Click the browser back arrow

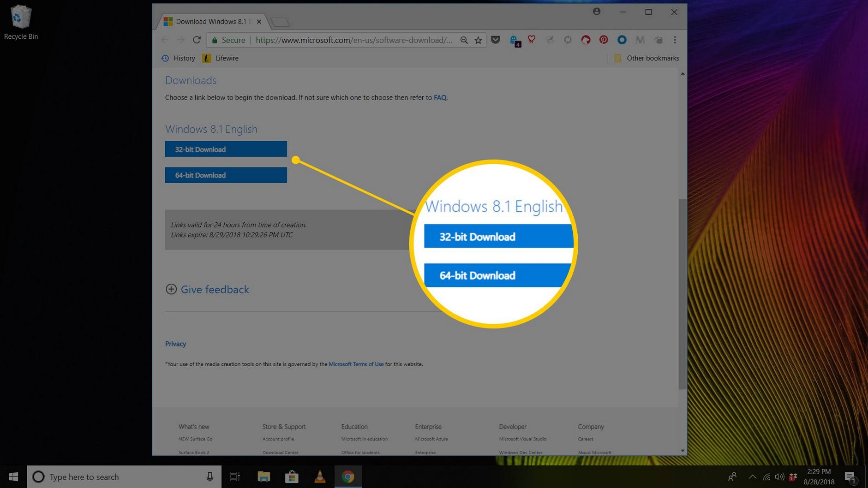pos(165,40)
